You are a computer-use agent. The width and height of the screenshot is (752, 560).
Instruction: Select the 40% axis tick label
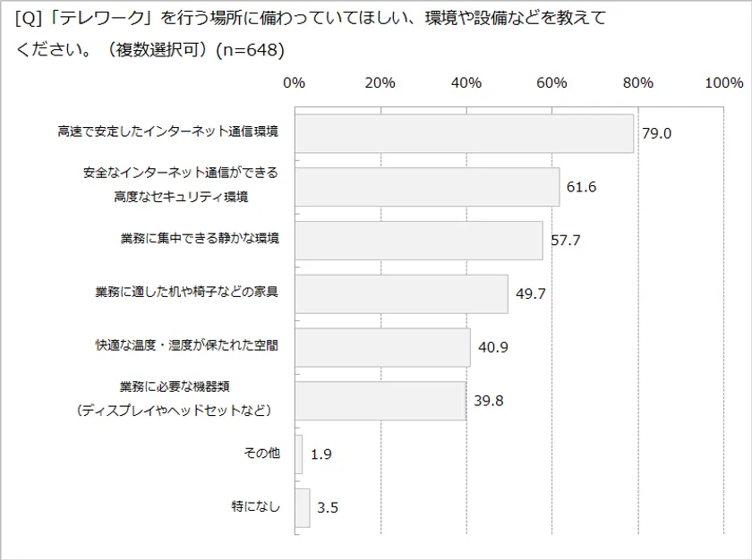[x=466, y=83]
